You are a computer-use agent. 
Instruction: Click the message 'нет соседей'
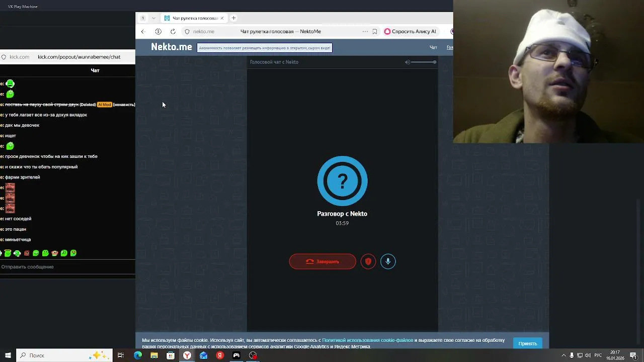pos(18,219)
